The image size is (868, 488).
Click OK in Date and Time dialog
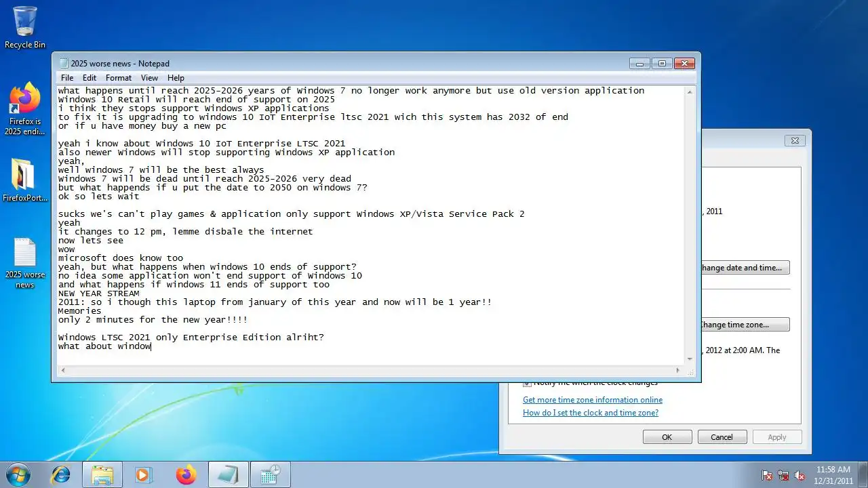pyautogui.click(x=667, y=437)
